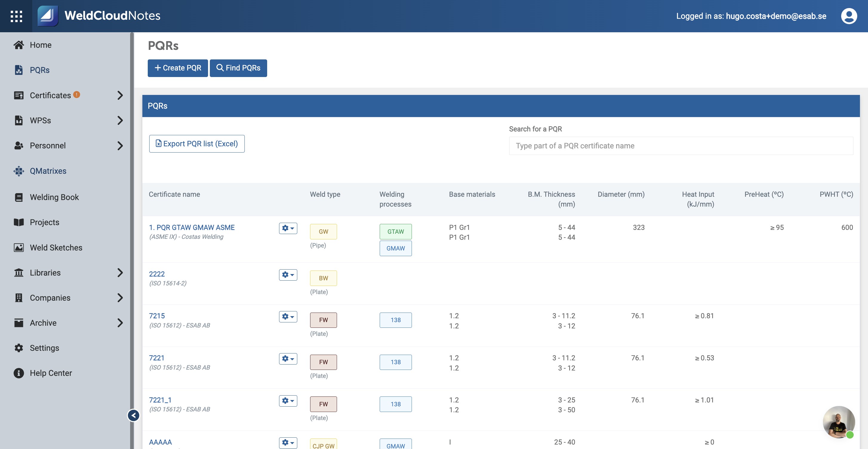Open the support chat avatar bubble
Image resolution: width=868 pixels, height=449 pixels.
(x=839, y=422)
